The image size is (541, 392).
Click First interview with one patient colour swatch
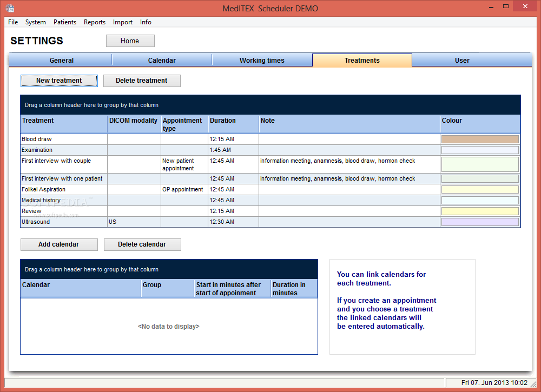[480, 178]
